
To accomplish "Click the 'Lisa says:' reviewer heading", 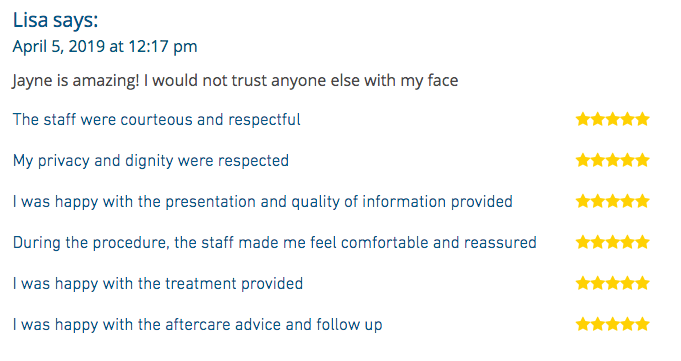I will (x=55, y=20).
